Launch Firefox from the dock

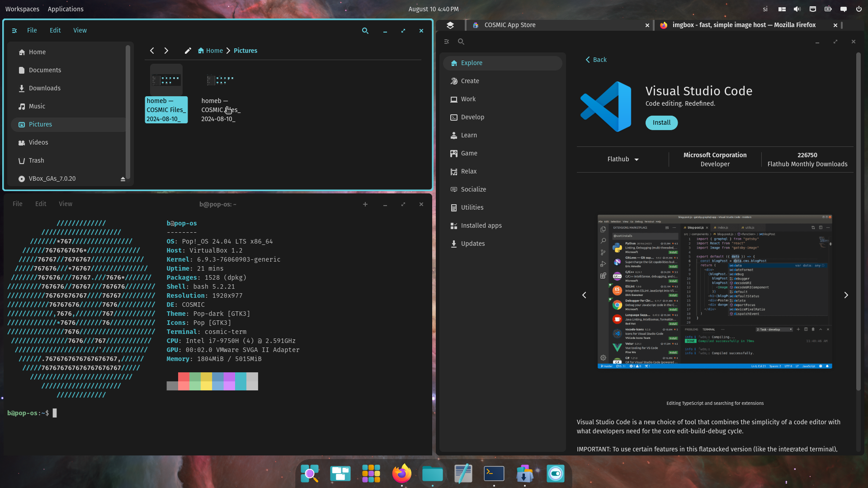(401, 474)
